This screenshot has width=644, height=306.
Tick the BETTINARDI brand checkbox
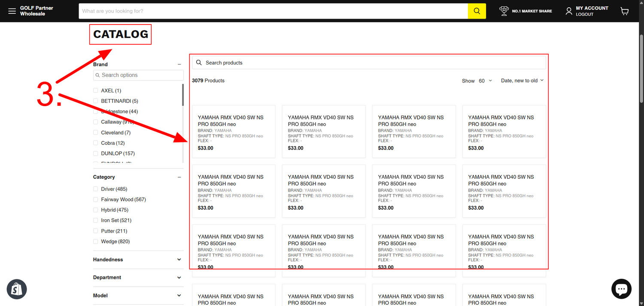[x=96, y=101]
